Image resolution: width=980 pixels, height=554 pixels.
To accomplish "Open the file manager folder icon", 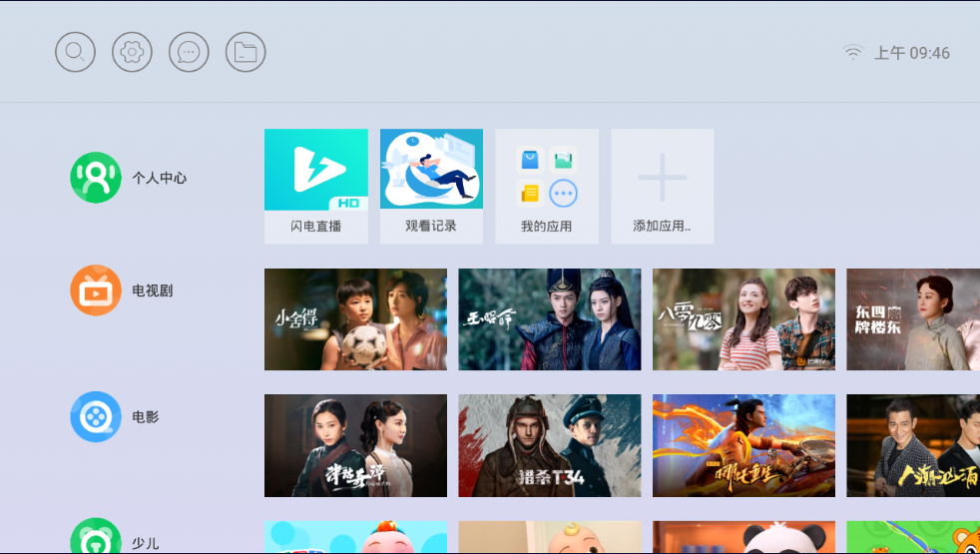I will [x=245, y=52].
